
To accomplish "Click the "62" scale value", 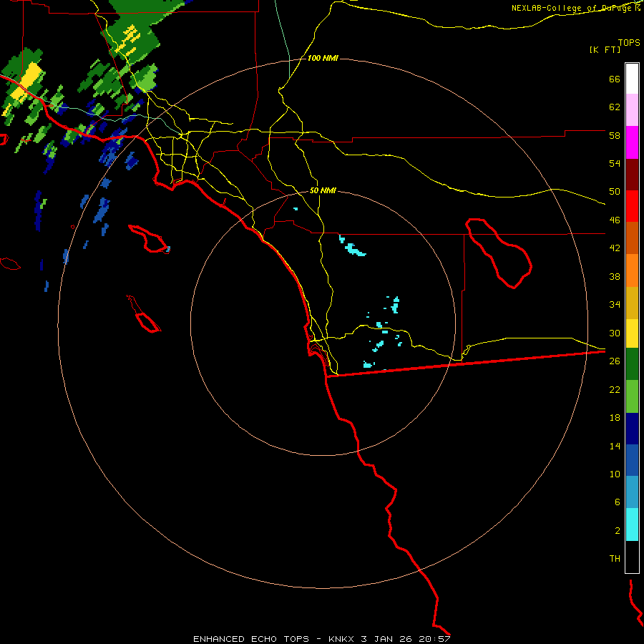I will tap(615, 107).
